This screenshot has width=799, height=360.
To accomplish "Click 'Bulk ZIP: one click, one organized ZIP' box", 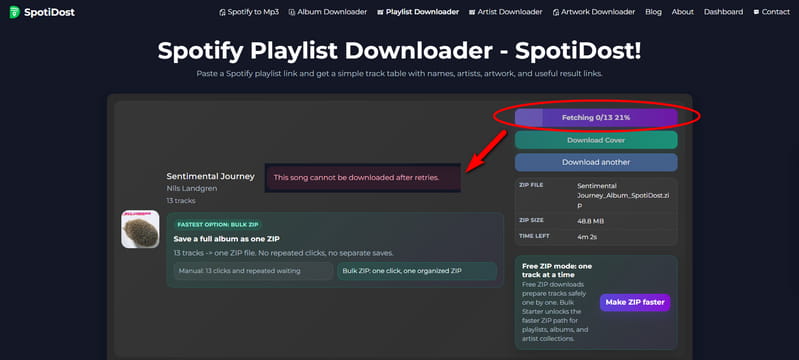I will 417,271.
